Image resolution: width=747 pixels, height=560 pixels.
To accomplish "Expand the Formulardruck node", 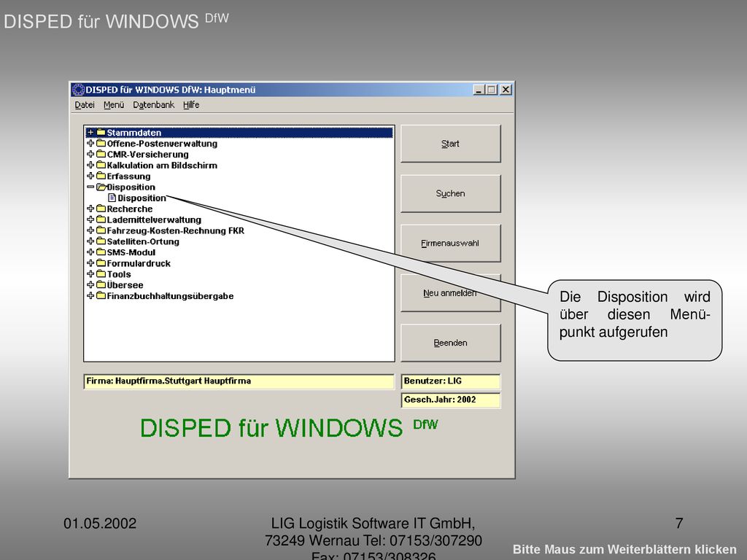I will pyautogui.click(x=90, y=263).
